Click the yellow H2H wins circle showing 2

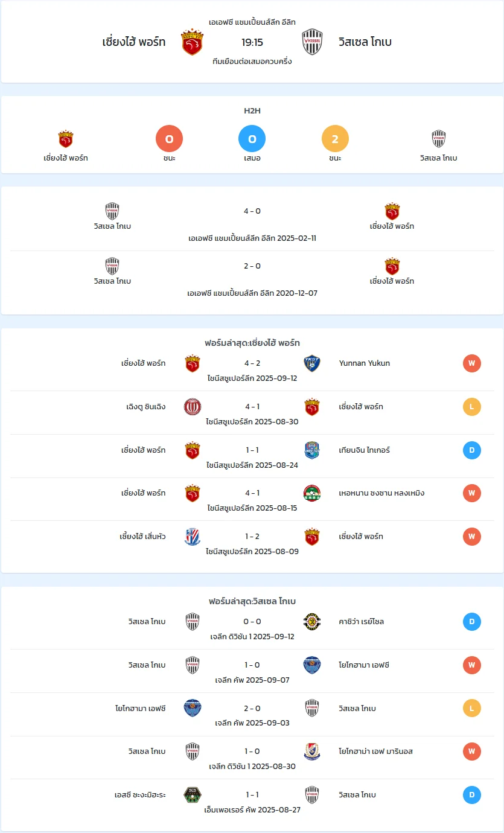(x=335, y=139)
